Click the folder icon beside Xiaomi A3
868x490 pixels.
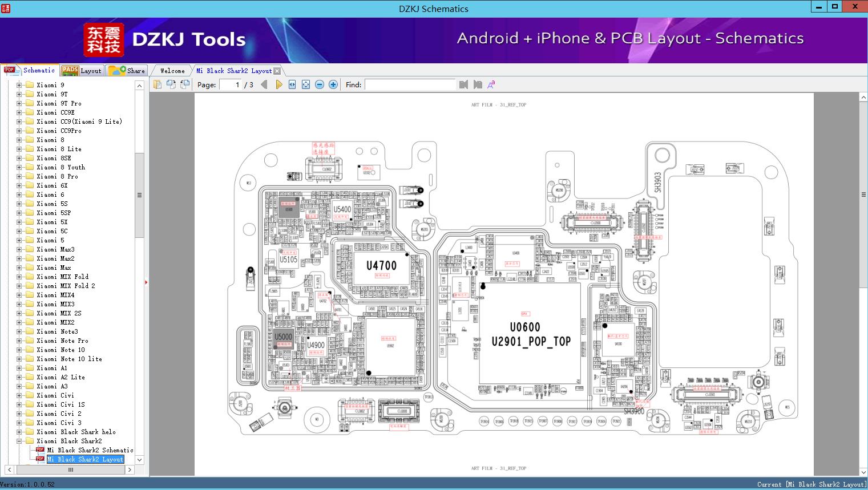pyautogui.click(x=29, y=386)
